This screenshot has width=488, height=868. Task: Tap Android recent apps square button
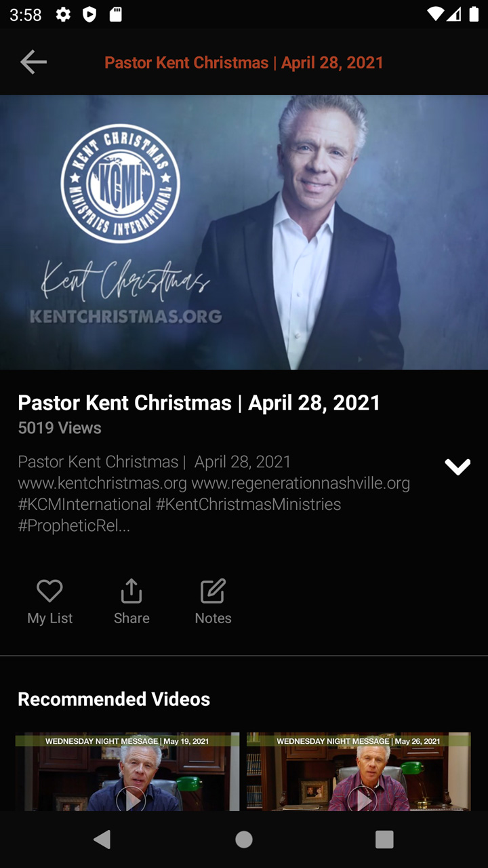[384, 840]
